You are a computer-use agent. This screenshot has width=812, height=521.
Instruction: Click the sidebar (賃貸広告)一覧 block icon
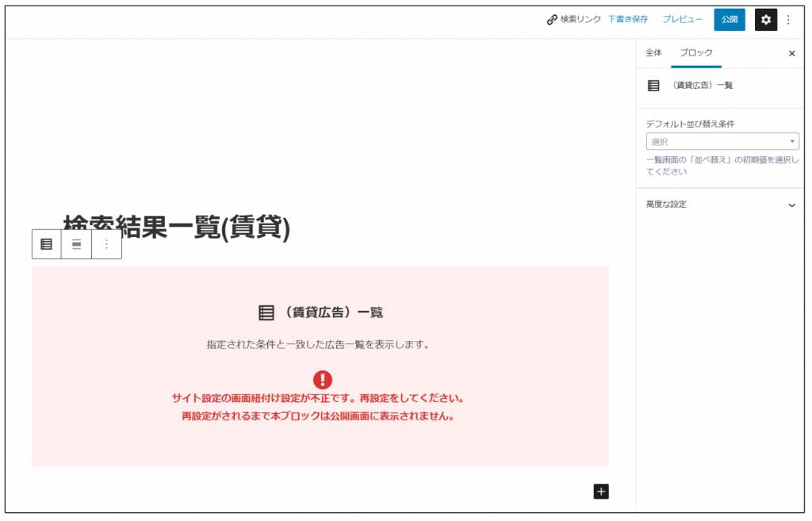653,86
